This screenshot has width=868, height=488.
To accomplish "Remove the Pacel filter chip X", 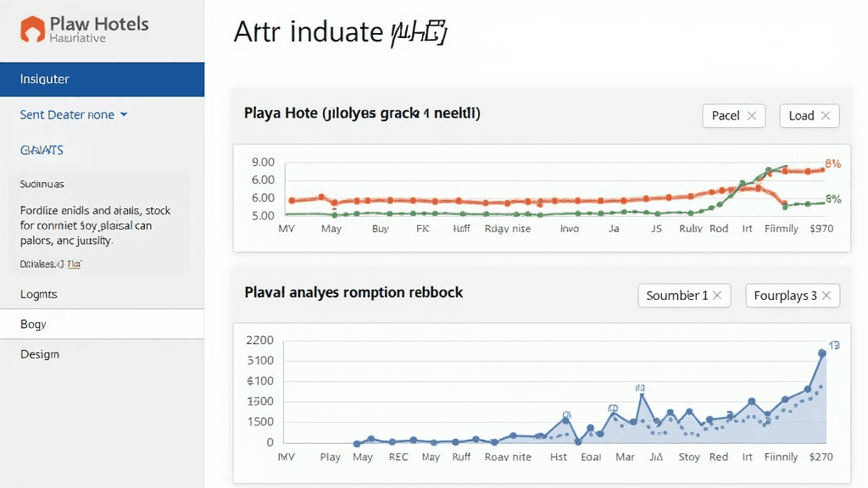I will pyautogui.click(x=751, y=116).
